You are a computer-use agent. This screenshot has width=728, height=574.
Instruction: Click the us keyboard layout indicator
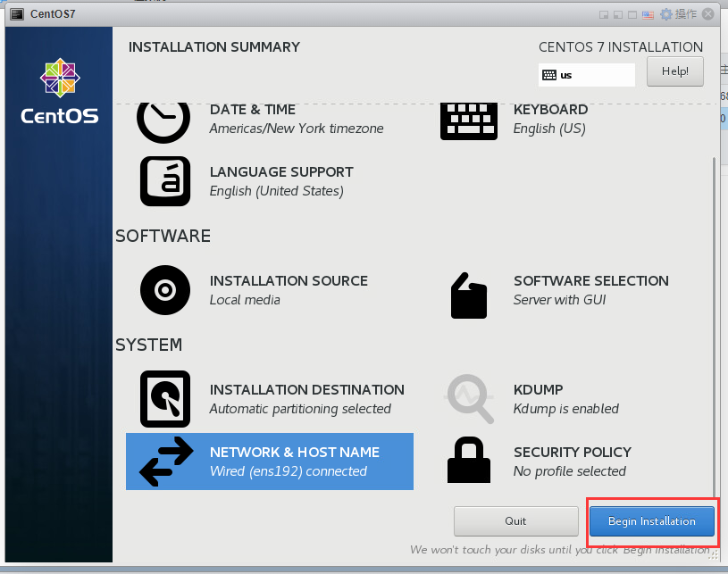pos(586,75)
